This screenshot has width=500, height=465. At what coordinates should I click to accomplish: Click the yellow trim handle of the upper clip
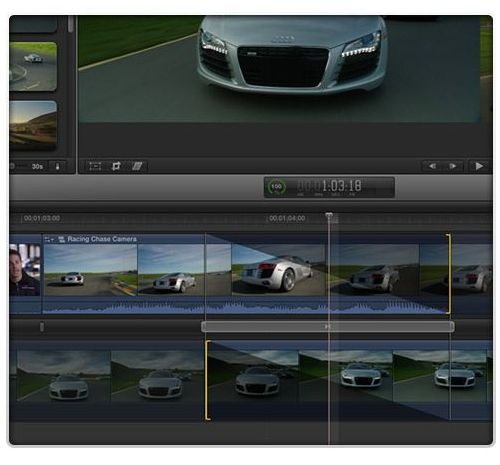[x=449, y=274]
